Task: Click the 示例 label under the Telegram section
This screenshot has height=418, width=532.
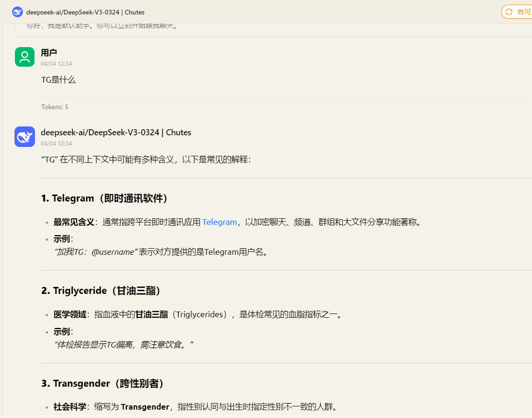Action: coord(62,239)
